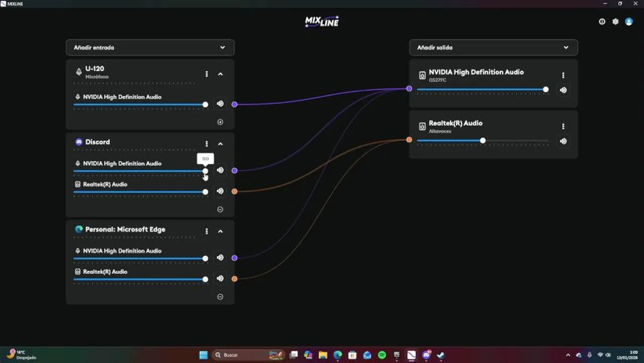Viewport: 644px width, 363px height.
Task: Click speaker icon of NVIDIA output card
Action: pos(422,76)
